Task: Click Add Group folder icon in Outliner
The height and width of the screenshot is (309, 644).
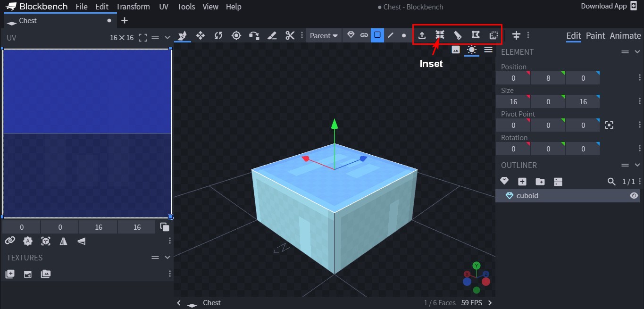Action: click(x=540, y=181)
